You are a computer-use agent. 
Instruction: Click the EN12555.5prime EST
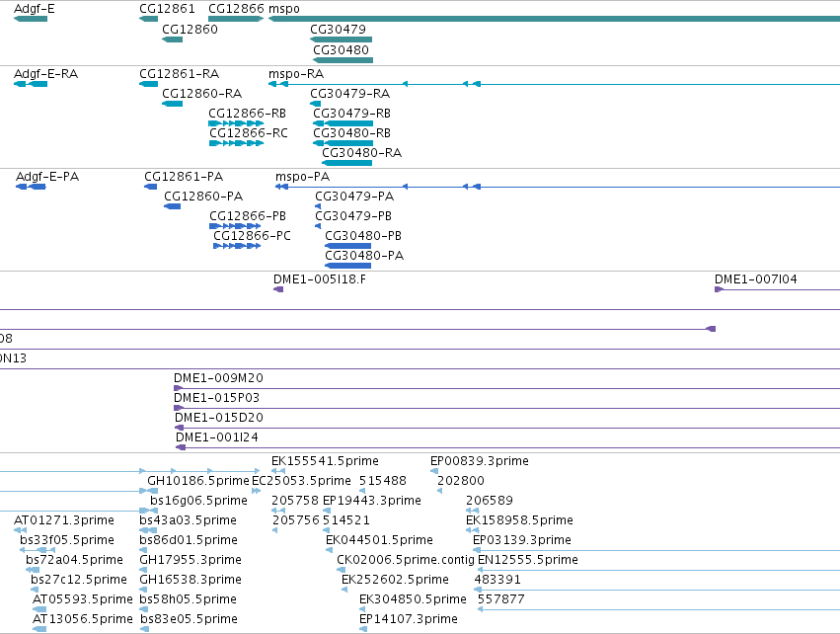pyautogui.click(x=659, y=570)
